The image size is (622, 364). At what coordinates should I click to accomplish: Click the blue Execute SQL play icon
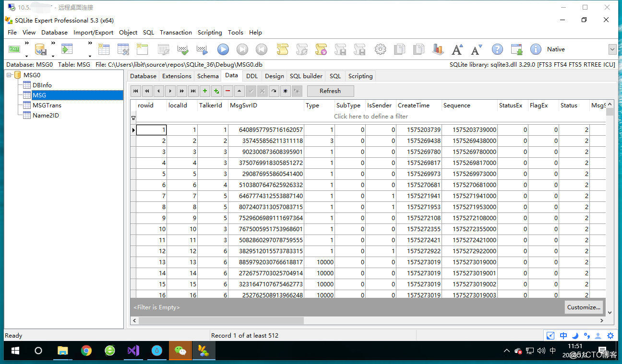point(223,49)
